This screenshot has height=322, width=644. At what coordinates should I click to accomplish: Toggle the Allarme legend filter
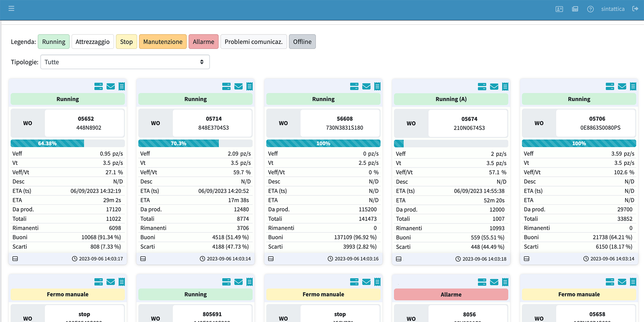point(203,42)
